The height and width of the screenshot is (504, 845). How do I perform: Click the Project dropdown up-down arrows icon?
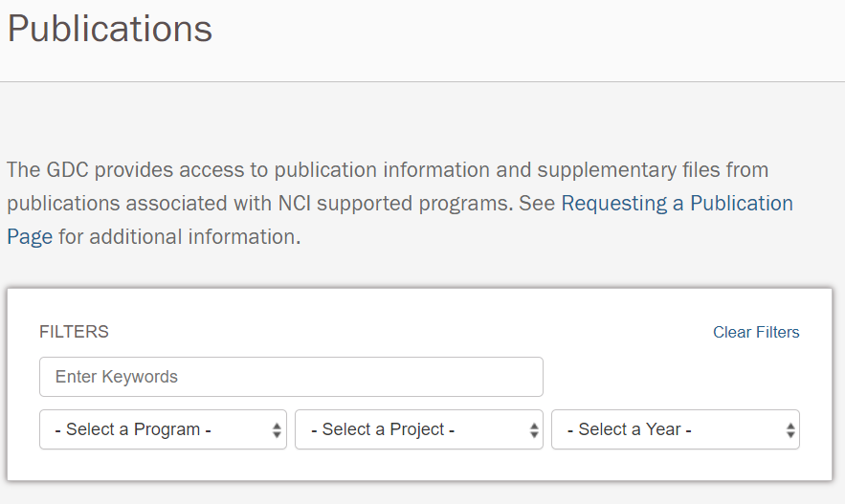click(x=534, y=430)
